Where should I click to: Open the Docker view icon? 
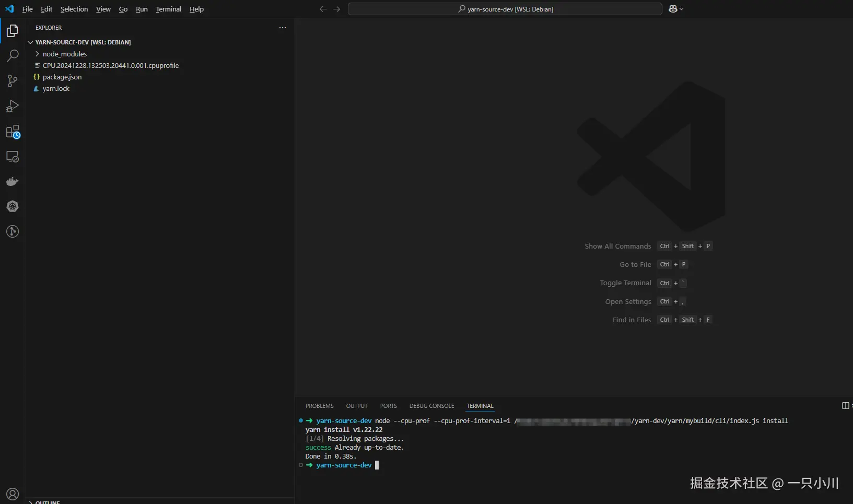coord(13,182)
